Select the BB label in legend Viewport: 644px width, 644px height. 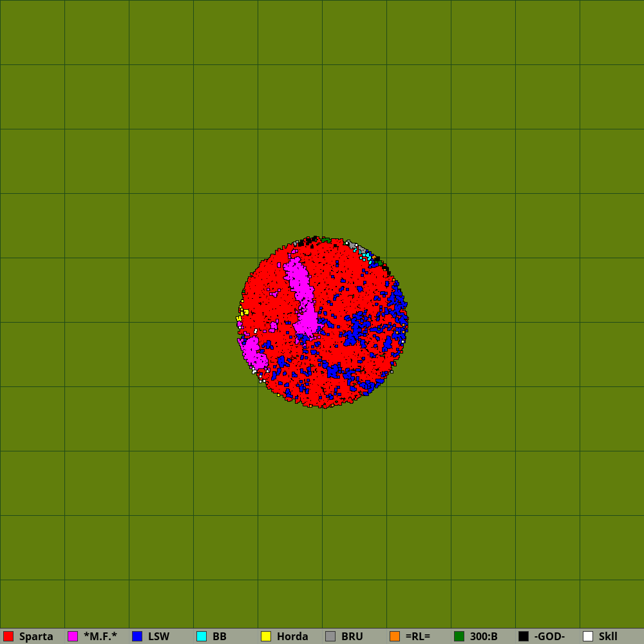point(220,637)
